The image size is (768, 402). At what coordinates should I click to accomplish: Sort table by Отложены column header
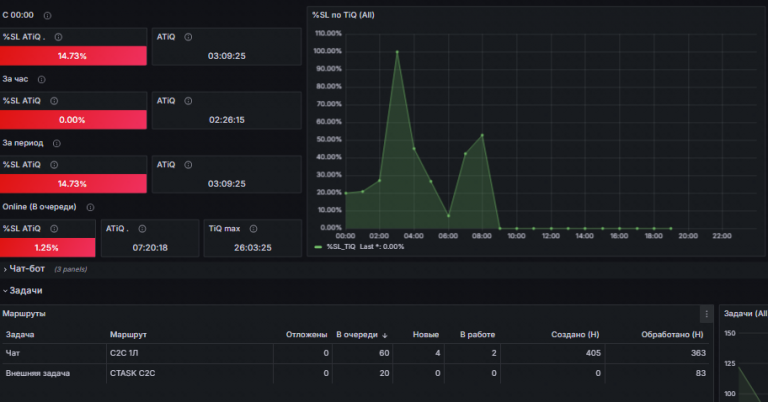[x=307, y=334]
